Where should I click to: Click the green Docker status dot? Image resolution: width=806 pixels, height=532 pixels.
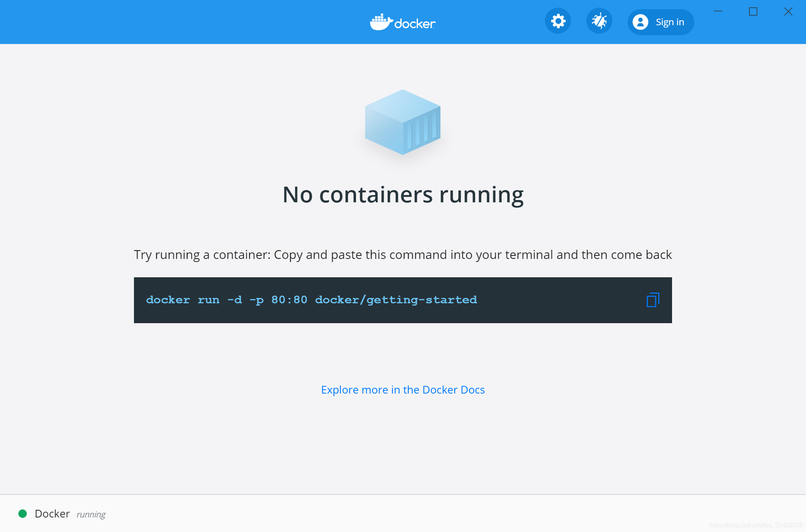(23, 514)
